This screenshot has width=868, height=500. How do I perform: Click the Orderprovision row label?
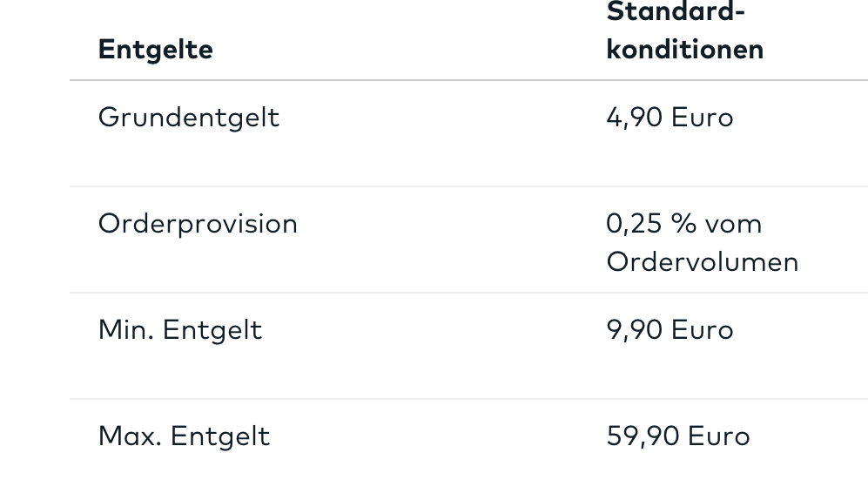click(198, 224)
